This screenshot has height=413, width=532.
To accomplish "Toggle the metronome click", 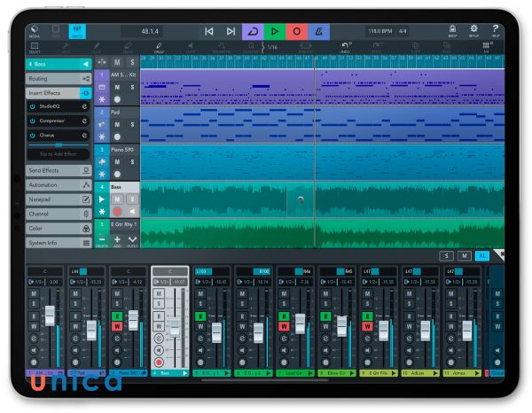I will click(318, 32).
